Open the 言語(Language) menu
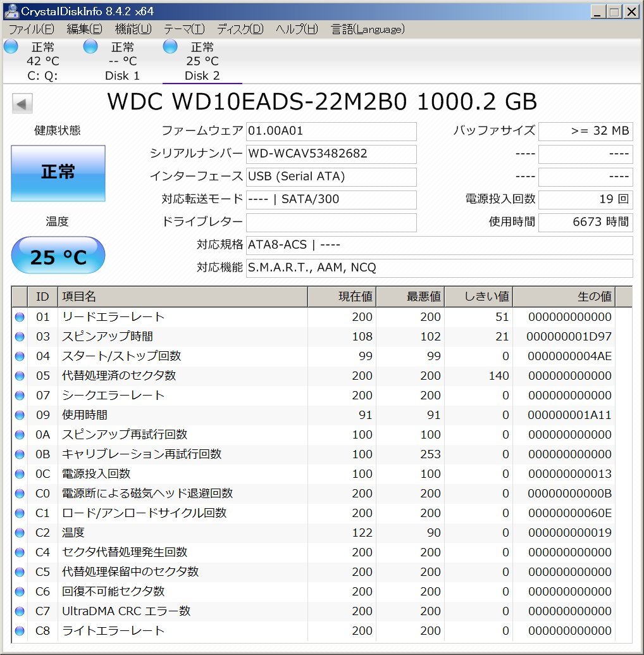Screen dimensions: 644x655 click(368, 29)
